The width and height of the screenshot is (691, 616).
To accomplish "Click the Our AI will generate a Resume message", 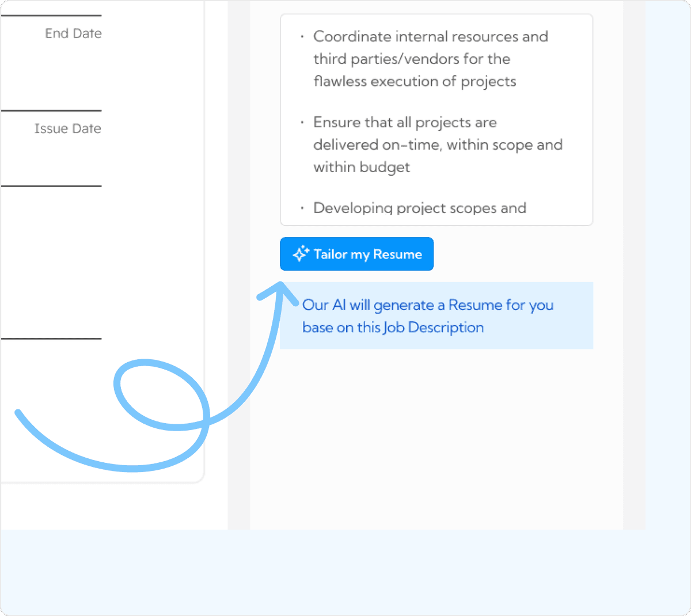I will coord(427,315).
